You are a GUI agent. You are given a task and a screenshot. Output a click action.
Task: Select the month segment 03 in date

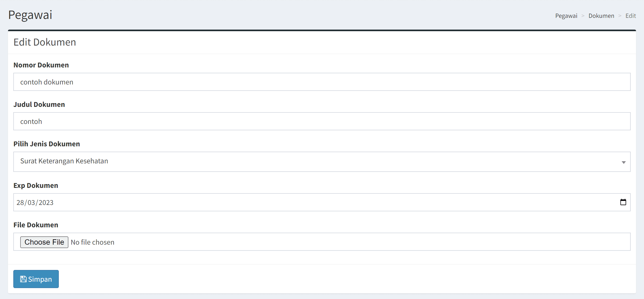31,203
